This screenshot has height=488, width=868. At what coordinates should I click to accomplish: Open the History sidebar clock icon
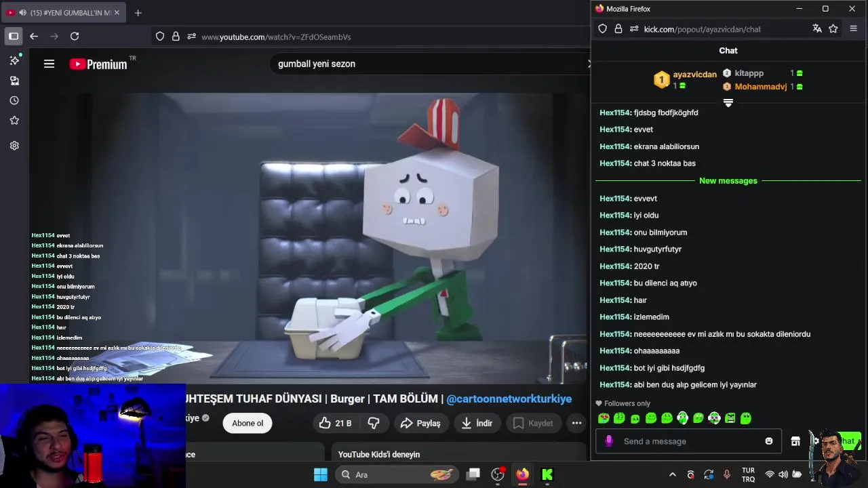[x=14, y=100]
